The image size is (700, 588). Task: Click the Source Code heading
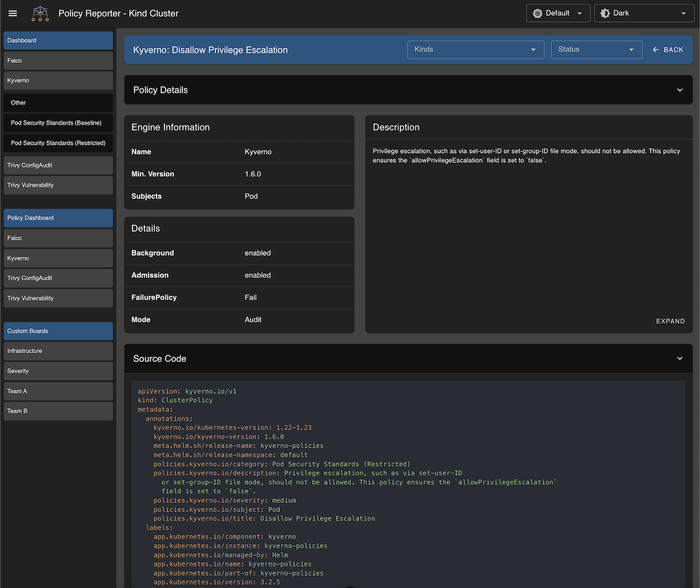(160, 358)
